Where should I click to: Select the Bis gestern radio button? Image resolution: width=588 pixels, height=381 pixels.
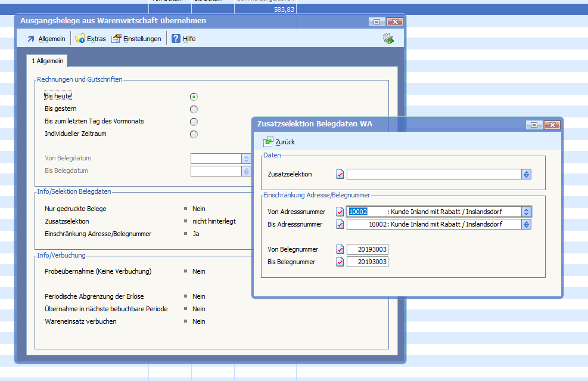[194, 109]
